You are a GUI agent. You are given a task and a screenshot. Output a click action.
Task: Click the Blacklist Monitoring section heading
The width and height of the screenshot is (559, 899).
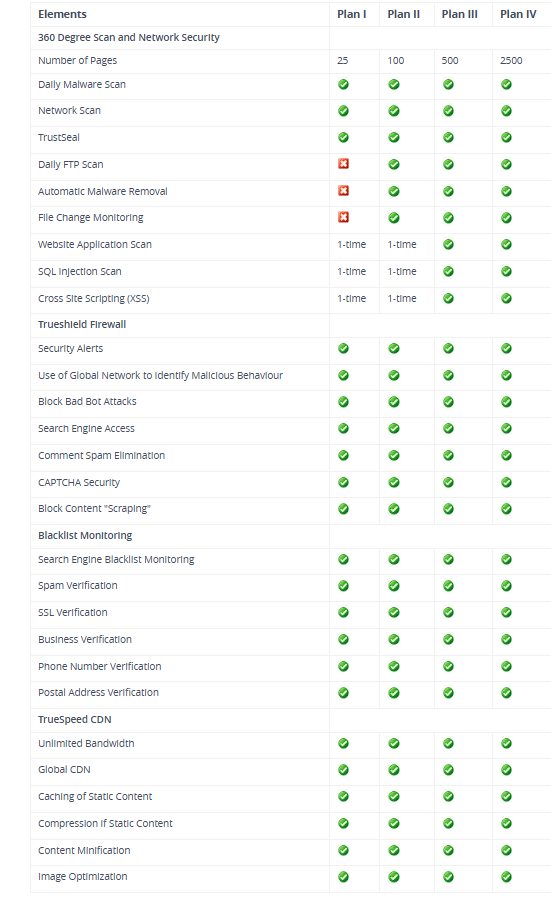click(85, 536)
